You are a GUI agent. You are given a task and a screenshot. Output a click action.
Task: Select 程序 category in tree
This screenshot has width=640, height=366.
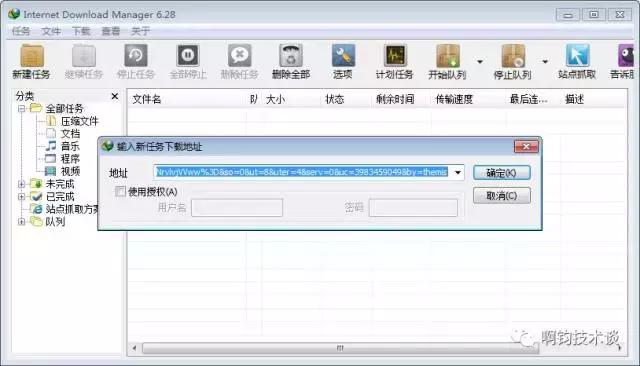(x=70, y=159)
